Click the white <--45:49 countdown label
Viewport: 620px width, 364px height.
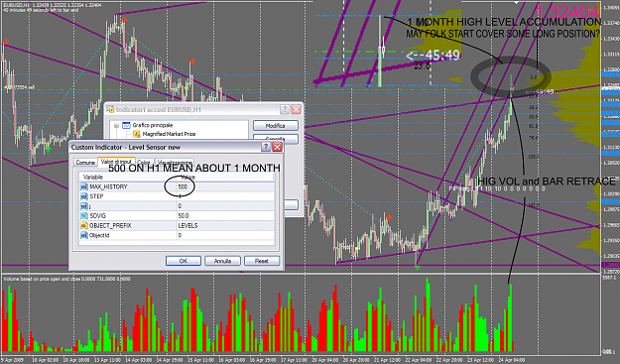433,56
